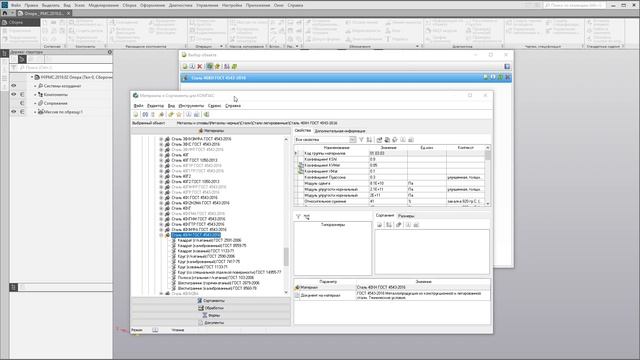Select 'Шестигранник (калиброванный) ГОСТ 8560-78' item
Viewport: 640px width, 360px height.
click(x=217, y=288)
